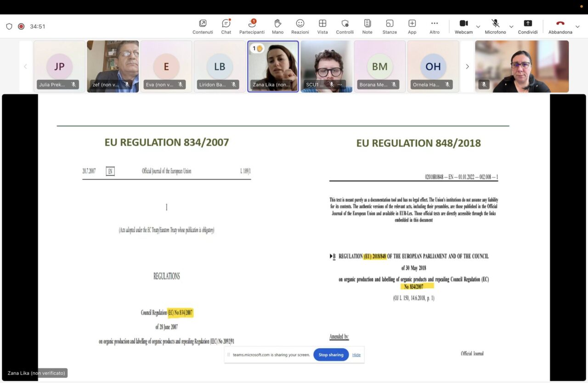
Task: Click the red recording indicator
Action: (x=21, y=26)
